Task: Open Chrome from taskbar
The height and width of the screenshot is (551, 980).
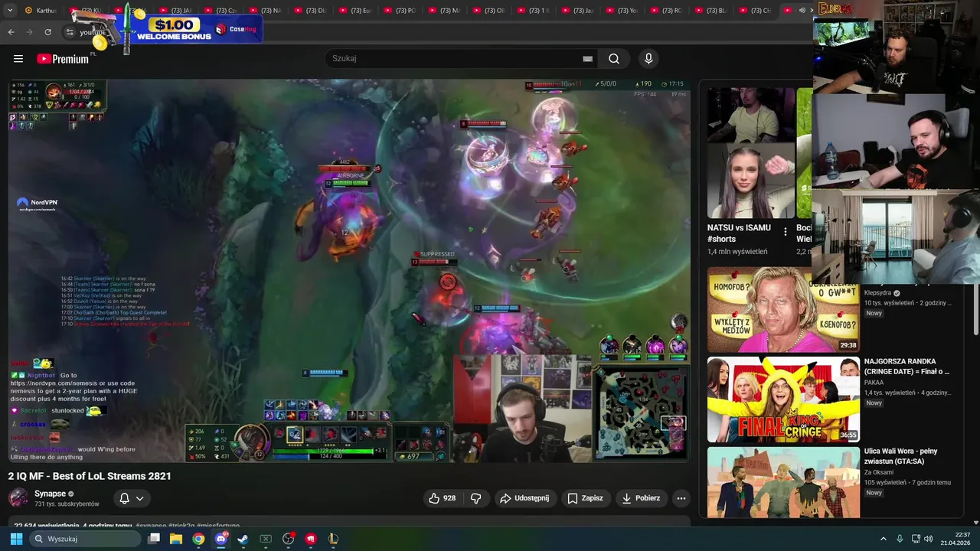Action: [x=198, y=539]
